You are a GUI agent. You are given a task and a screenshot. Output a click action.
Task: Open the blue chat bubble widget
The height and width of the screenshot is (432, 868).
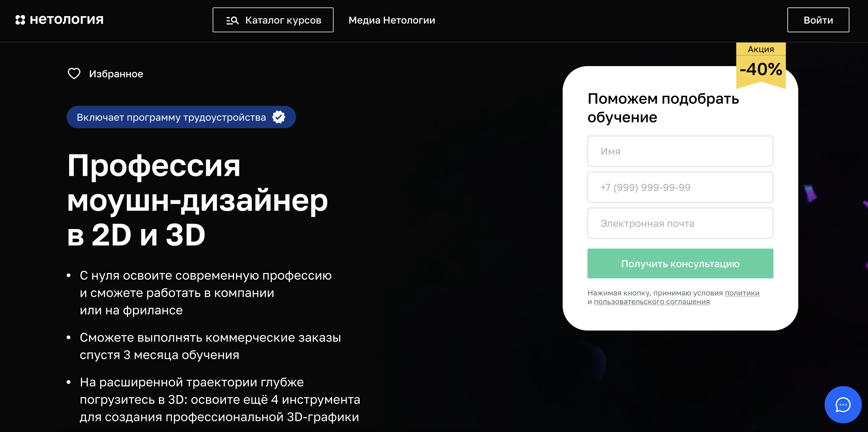point(843,404)
